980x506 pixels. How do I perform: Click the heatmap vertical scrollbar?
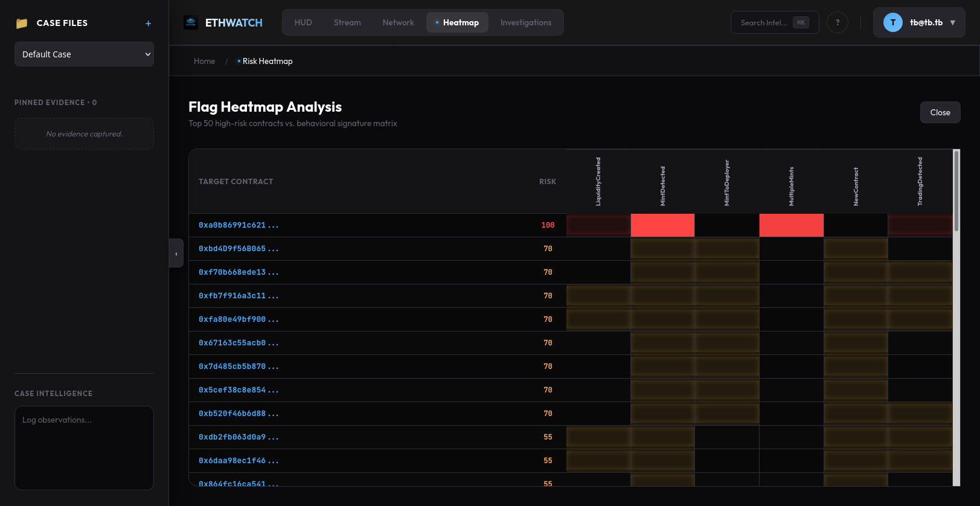click(x=956, y=191)
